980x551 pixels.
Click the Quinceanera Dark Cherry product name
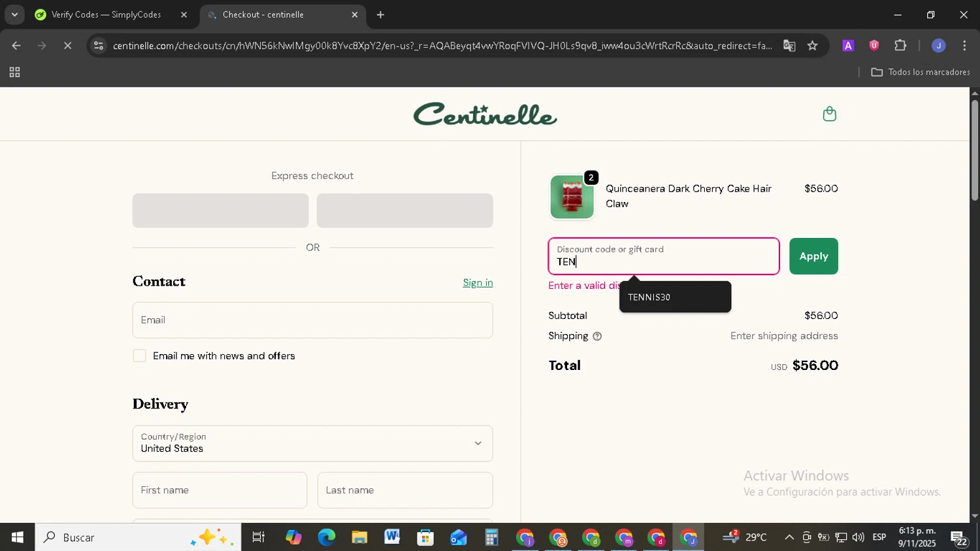coord(689,196)
